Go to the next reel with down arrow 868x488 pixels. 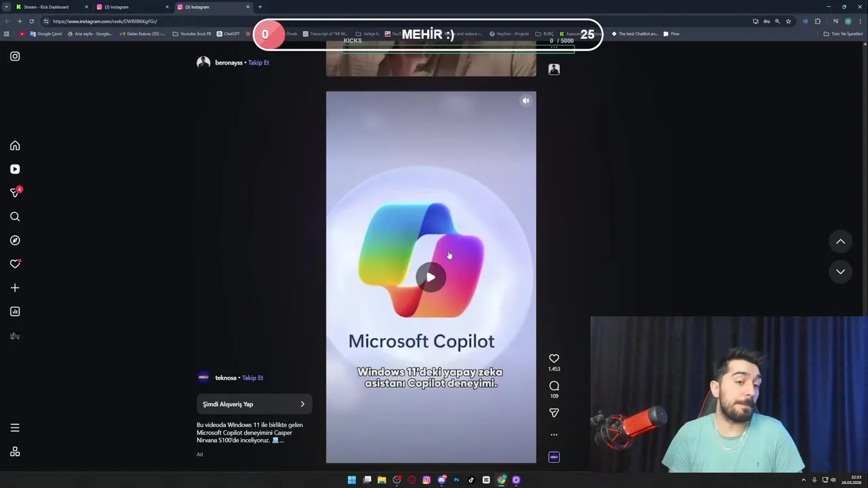pos(840,272)
